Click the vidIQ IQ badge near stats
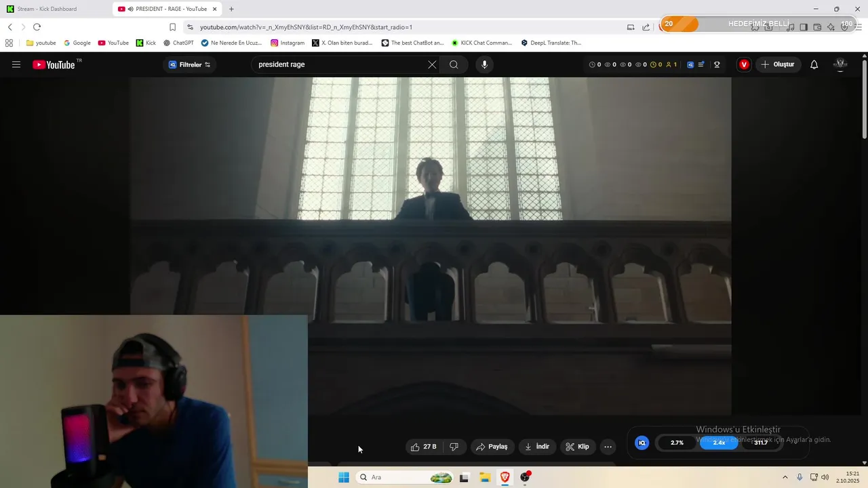The height and width of the screenshot is (488, 868). 642,443
